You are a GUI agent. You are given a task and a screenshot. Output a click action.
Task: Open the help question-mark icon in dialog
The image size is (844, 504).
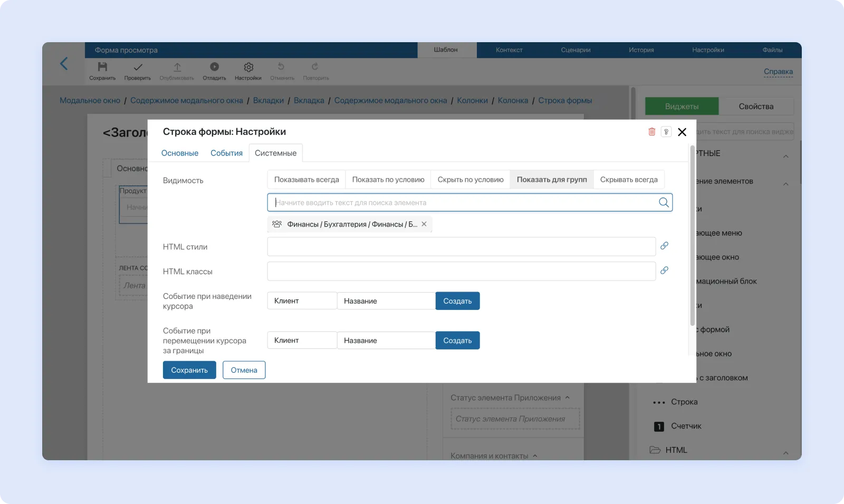(x=666, y=132)
